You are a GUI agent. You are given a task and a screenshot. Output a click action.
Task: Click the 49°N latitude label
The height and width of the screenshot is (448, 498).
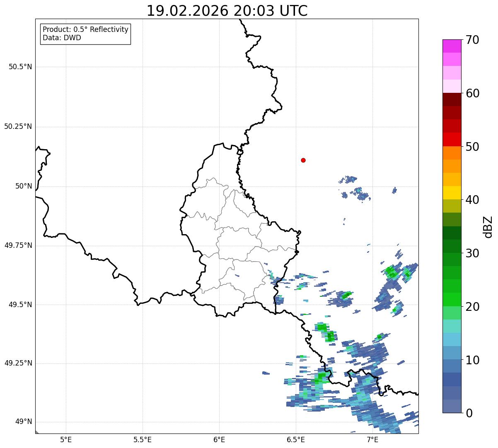tap(24, 422)
